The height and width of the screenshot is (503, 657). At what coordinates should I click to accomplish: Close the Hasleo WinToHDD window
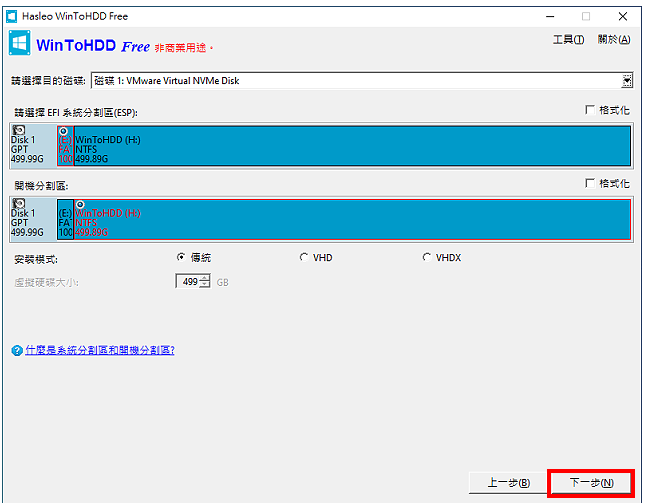click(x=623, y=16)
